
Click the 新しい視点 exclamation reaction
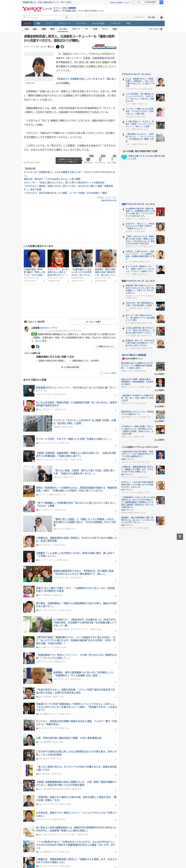coord(112,160)
